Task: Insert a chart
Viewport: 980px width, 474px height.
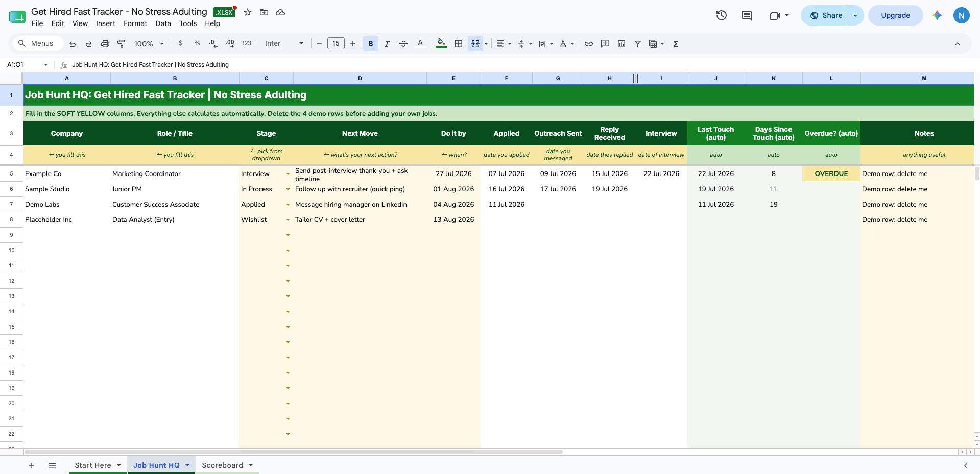Action: (x=622, y=44)
